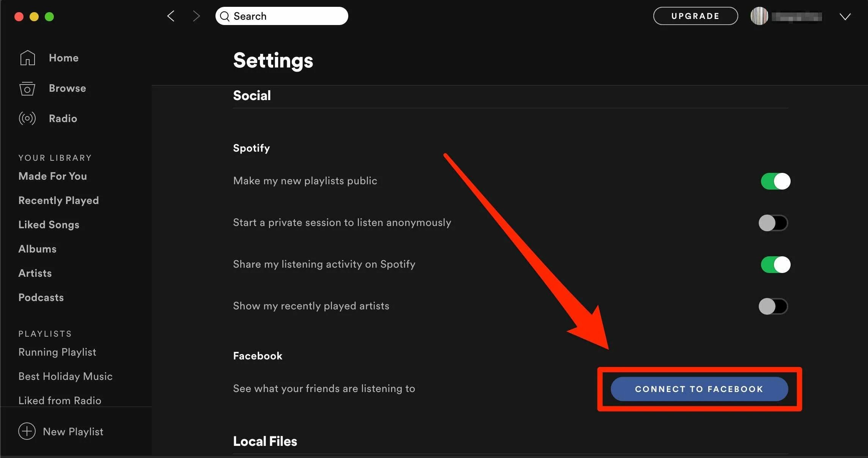Viewport: 868px width, 458px height.
Task: Enable Show my recently played artists
Action: point(773,306)
